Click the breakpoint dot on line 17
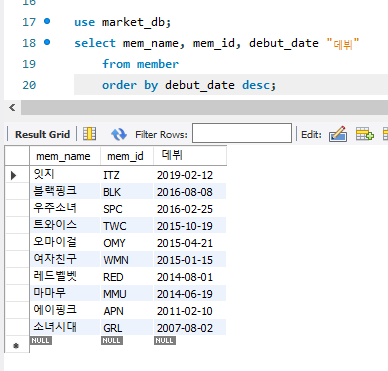Screen dimensions: 388x371 coord(47,21)
